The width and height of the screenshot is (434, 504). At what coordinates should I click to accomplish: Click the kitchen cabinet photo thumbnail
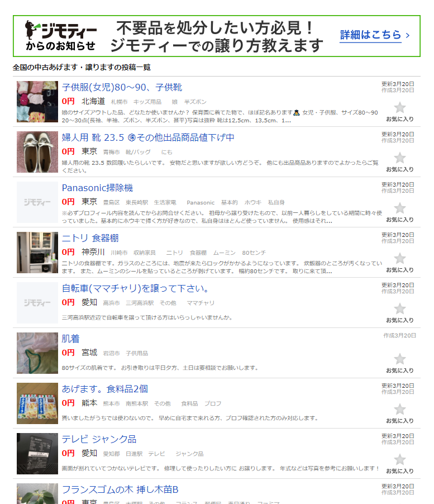(x=37, y=253)
